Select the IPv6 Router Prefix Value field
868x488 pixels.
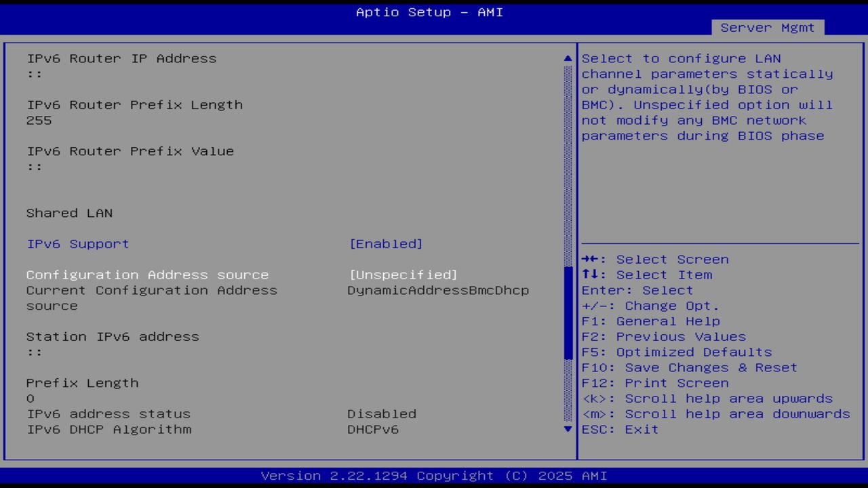[x=130, y=151]
